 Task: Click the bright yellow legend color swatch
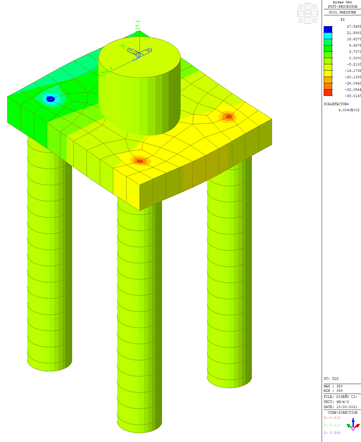point(328,73)
